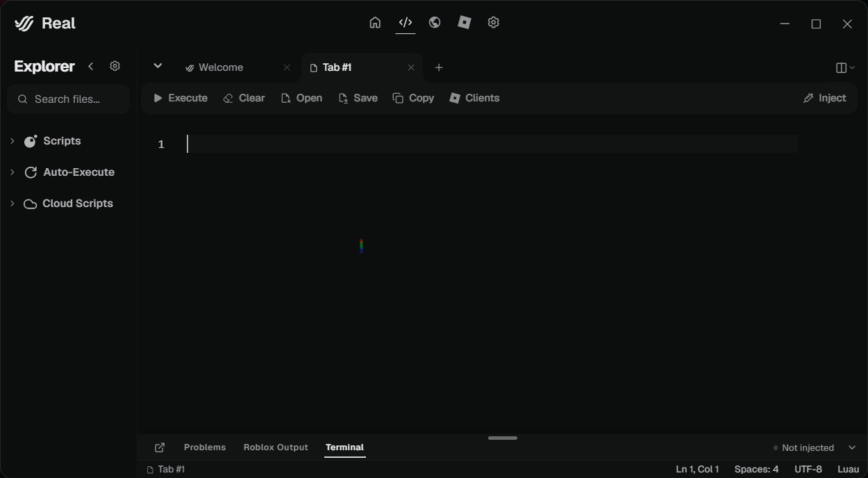Switch to Problems tab
868x478 pixels.
coord(205,447)
